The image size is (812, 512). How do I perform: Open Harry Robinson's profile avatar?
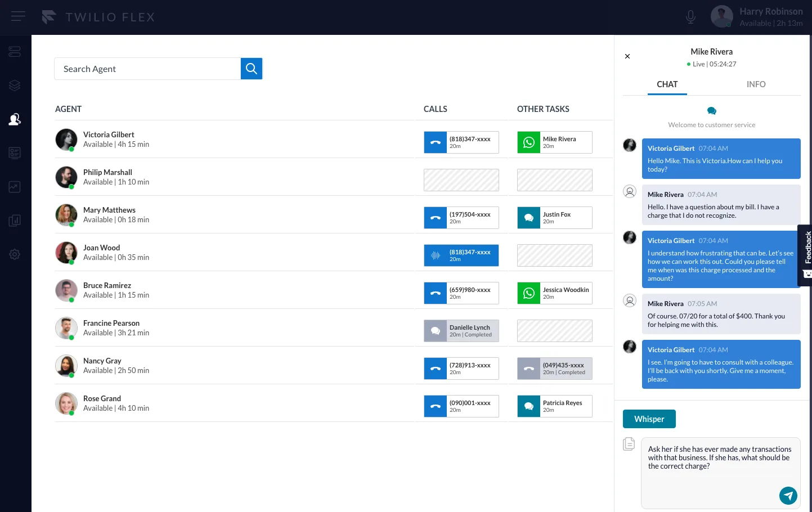coord(721,16)
